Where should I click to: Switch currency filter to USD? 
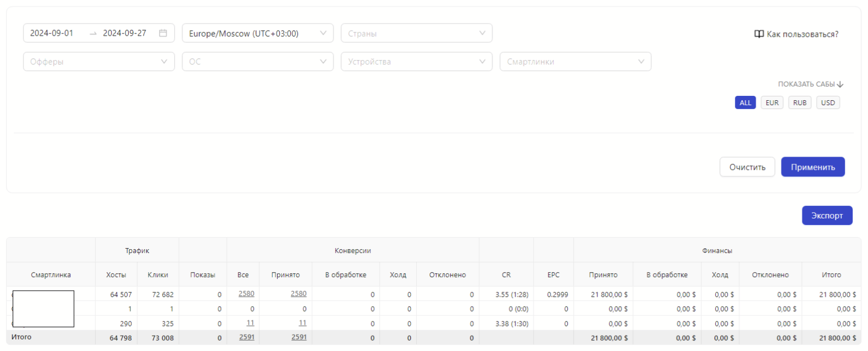[827, 102]
